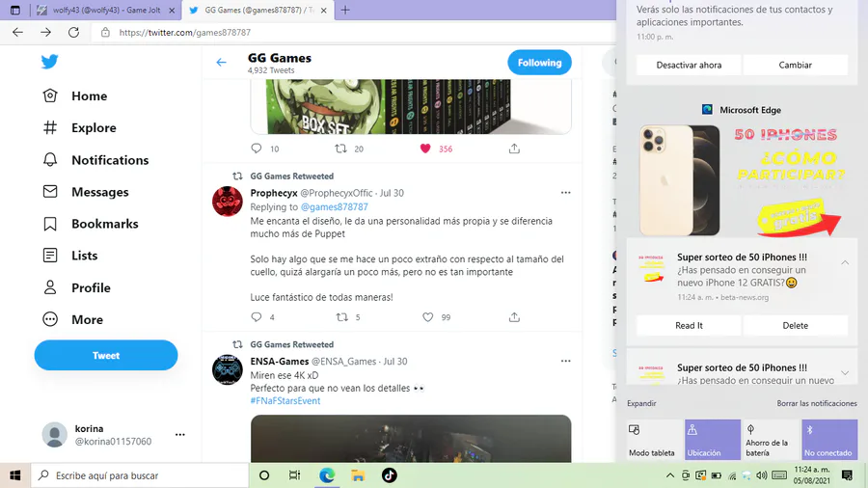Collapse the first Super sorteo notification
The height and width of the screenshot is (488, 868).
(x=845, y=262)
